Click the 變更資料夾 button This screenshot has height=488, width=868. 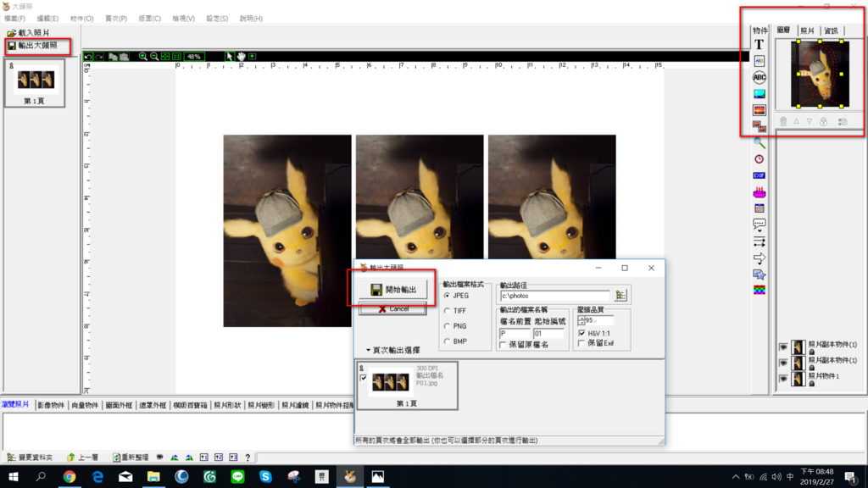click(x=30, y=457)
